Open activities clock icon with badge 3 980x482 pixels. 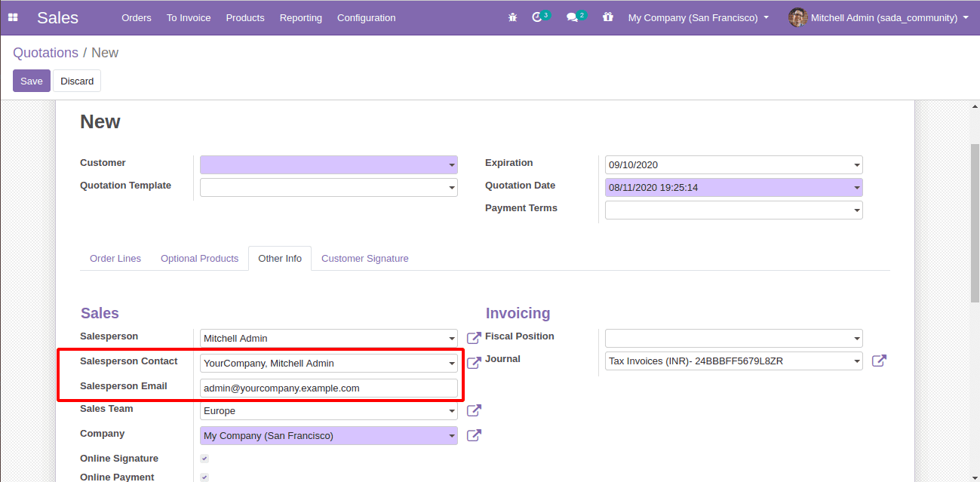540,17
